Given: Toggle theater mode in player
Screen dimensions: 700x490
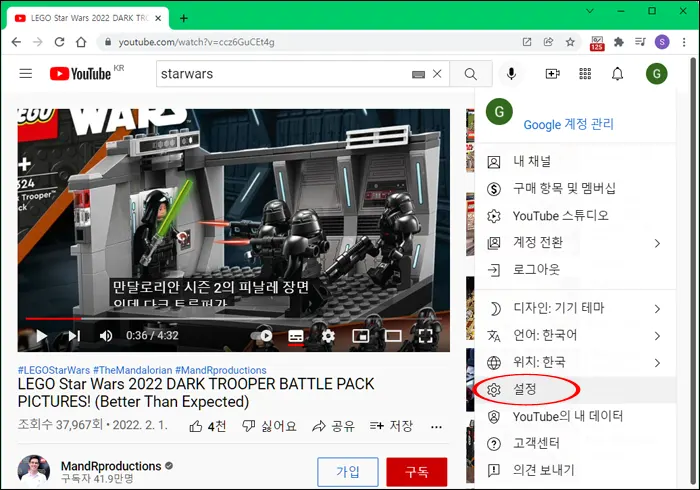Looking at the screenshot, I should 393,336.
